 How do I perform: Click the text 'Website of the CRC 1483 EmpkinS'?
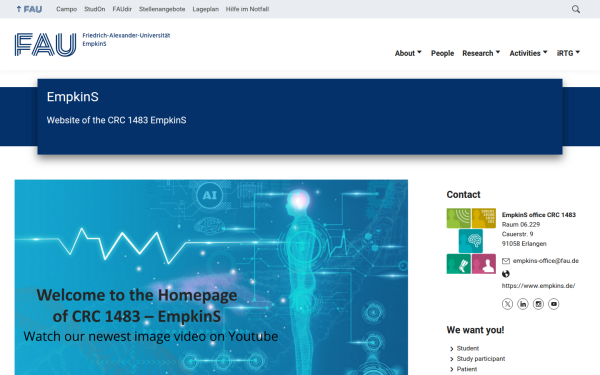(116, 120)
